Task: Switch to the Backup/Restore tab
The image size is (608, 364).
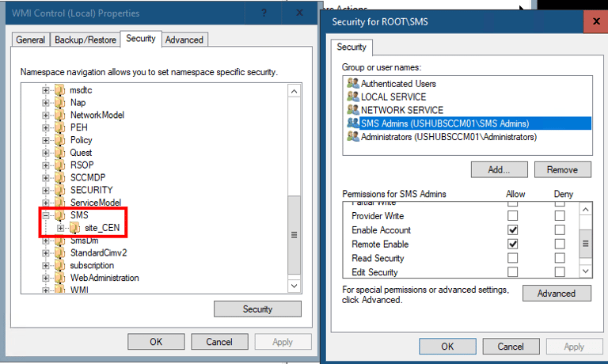Action: coord(85,40)
